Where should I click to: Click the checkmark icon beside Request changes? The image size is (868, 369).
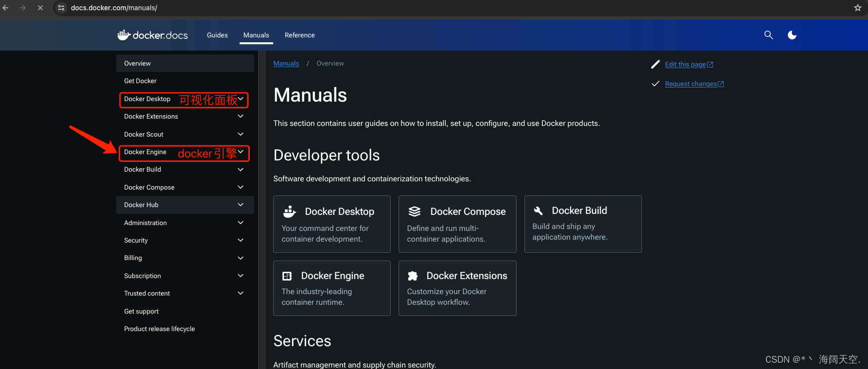coord(655,84)
